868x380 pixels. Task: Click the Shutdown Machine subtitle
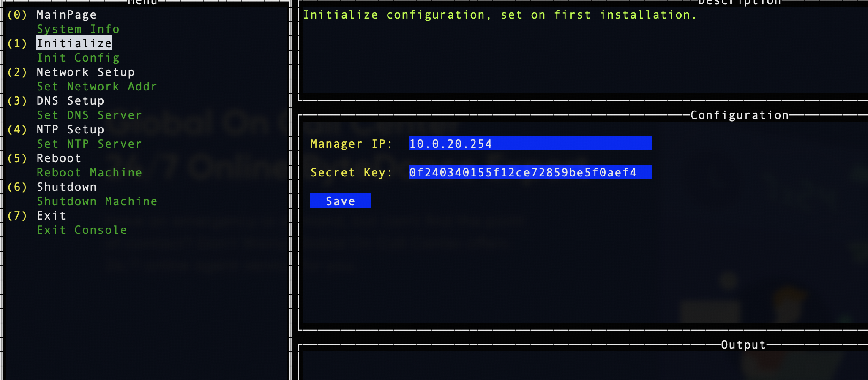[97, 201]
